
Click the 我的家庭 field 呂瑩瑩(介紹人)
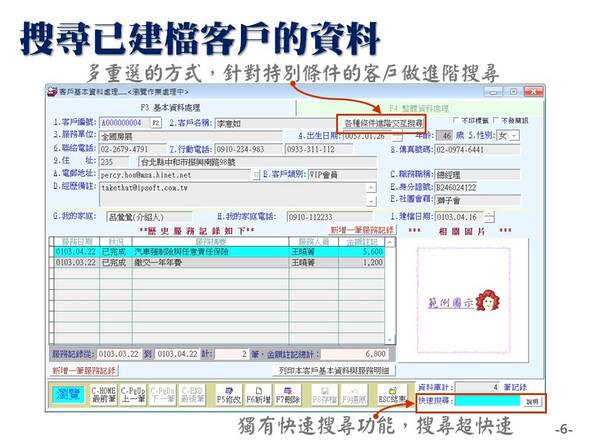pyautogui.click(x=149, y=217)
